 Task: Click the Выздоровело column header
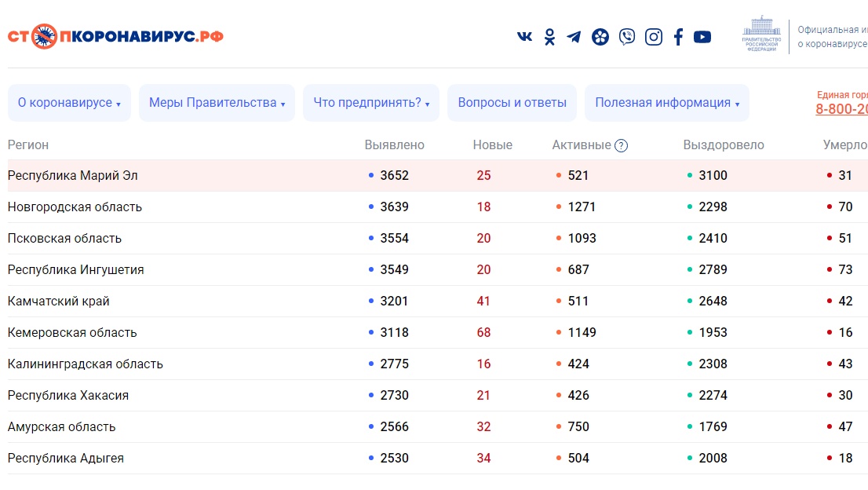click(x=723, y=145)
